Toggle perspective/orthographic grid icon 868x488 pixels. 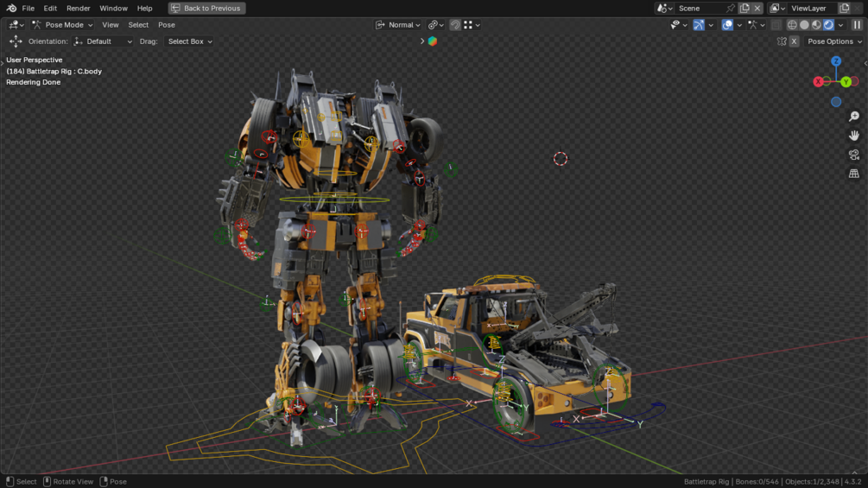(x=854, y=174)
